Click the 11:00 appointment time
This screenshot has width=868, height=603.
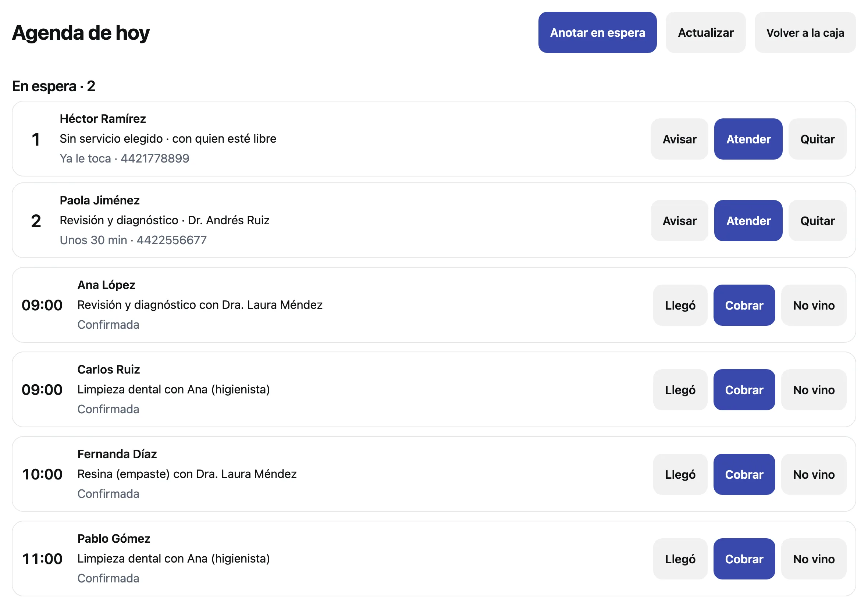(42, 559)
